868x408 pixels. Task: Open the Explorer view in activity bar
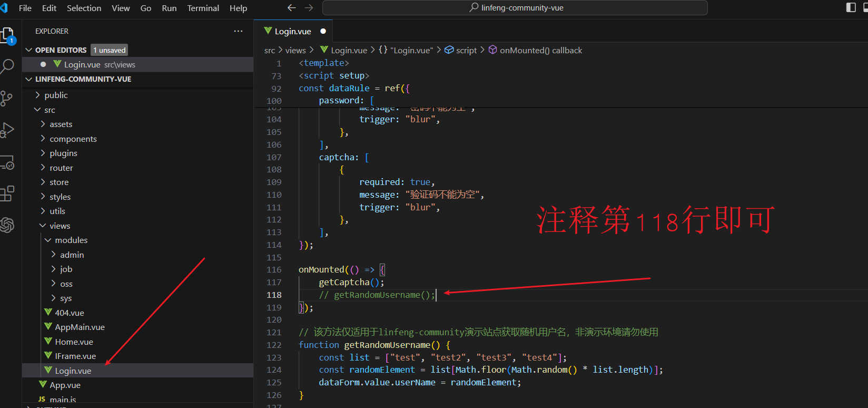7,35
